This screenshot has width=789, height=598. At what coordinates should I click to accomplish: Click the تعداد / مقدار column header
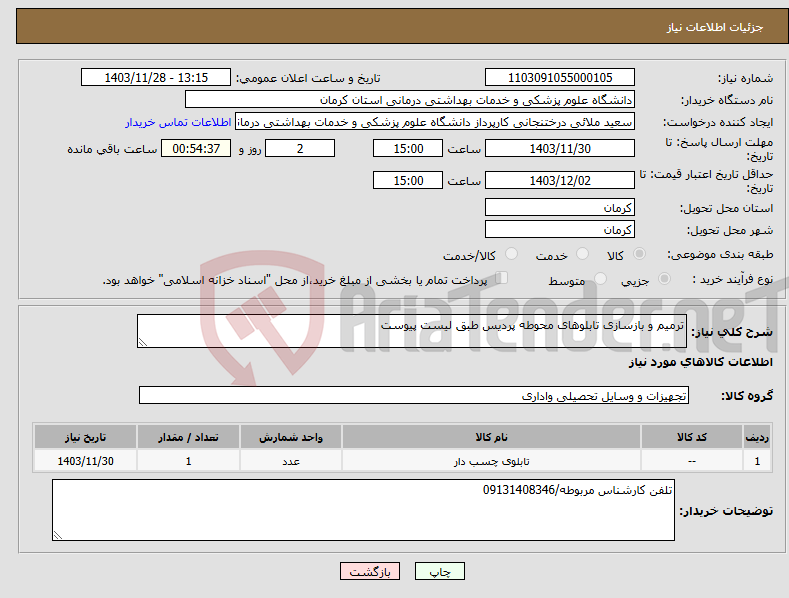click(188, 437)
